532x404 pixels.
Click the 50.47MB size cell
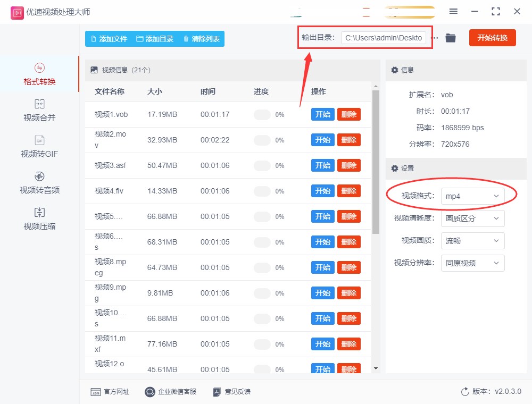pyautogui.click(x=162, y=165)
